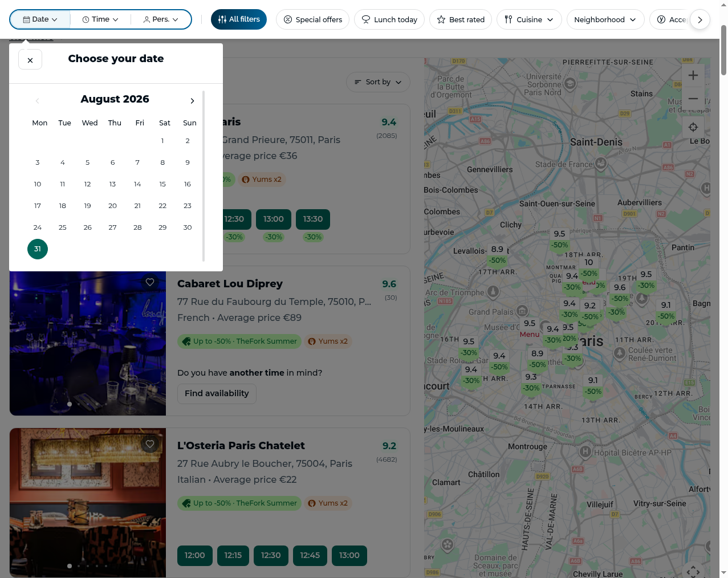Select August 1 in calendar
728x578 pixels.
click(x=162, y=141)
